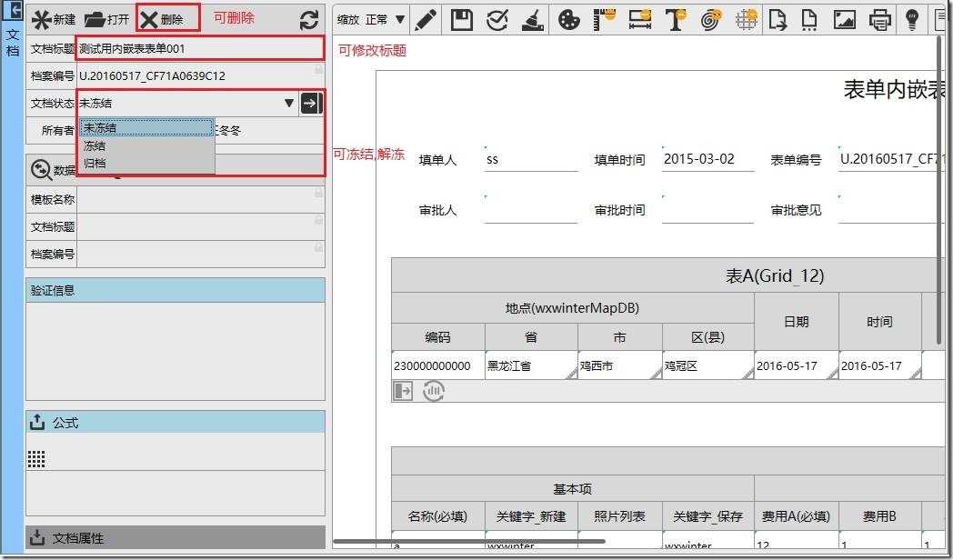Image resolution: width=953 pixels, height=560 pixels.
Task: Choose 未冻结 from the status list
Action: 146,128
